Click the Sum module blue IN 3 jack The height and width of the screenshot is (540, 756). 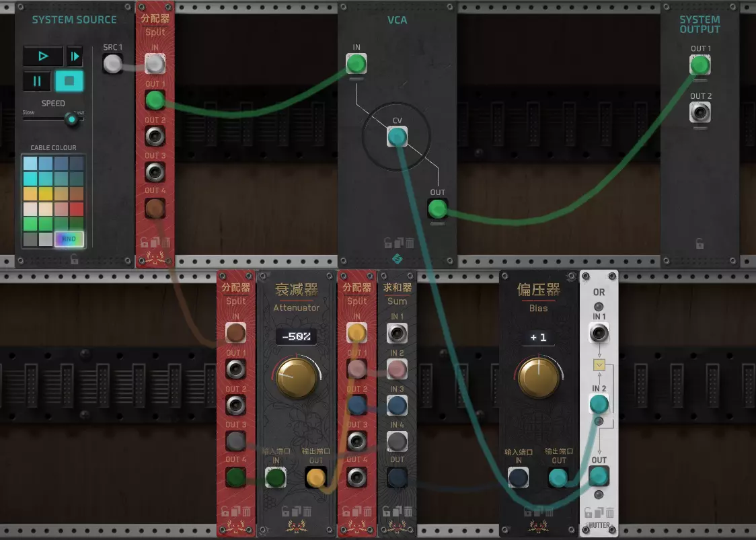pyautogui.click(x=398, y=406)
